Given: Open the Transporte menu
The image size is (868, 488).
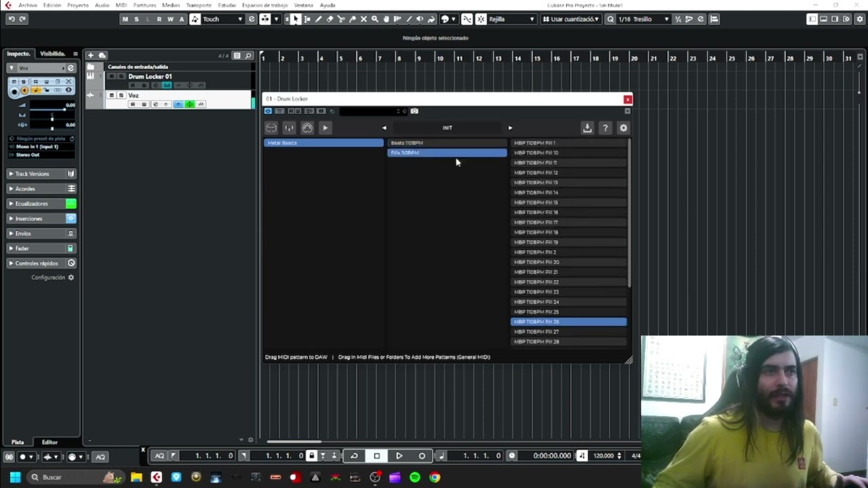Looking at the screenshot, I should [x=199, y=5].
